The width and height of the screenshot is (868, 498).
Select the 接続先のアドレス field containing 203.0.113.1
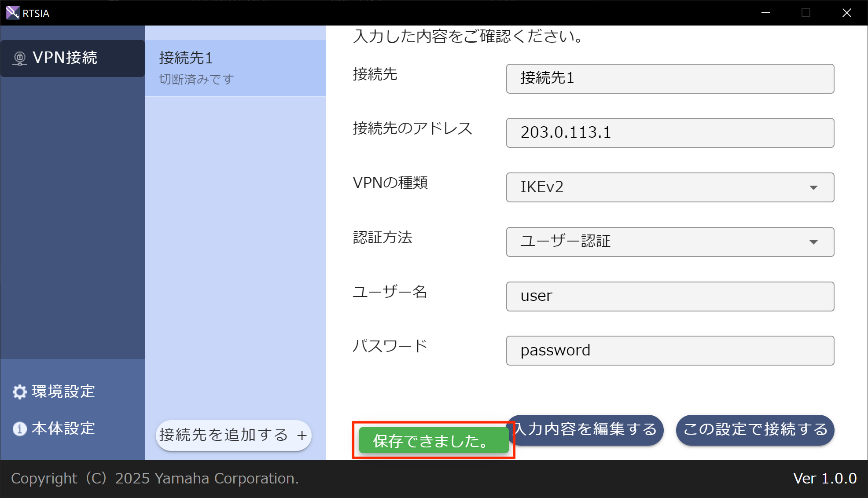[x=669, y=133]
